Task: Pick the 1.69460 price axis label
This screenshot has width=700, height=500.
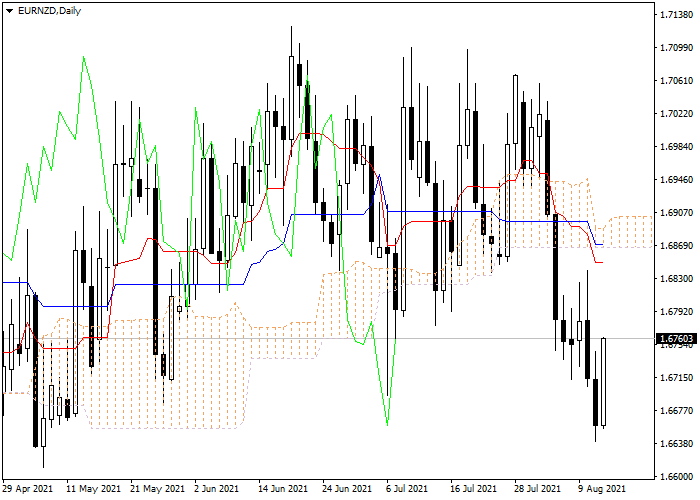Action: [677, 180]
